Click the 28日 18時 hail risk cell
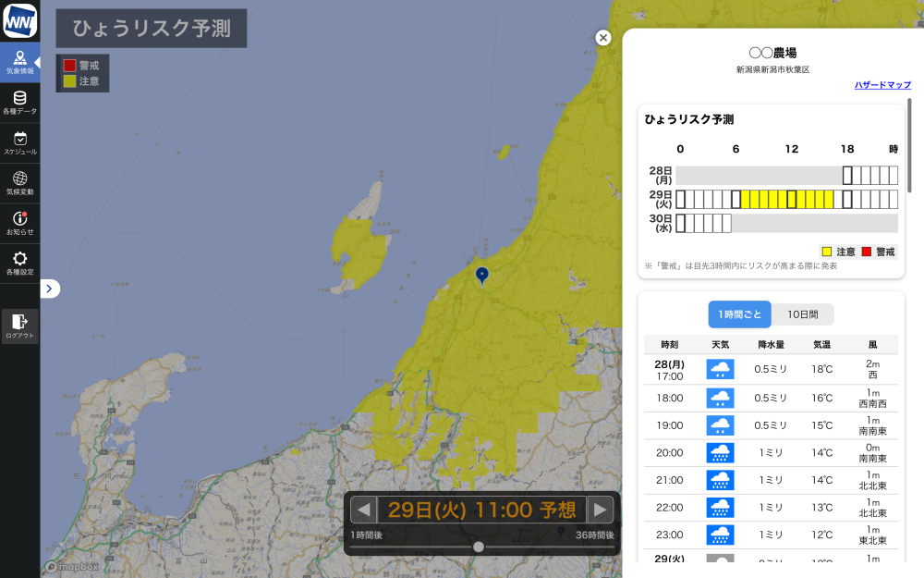The height and width of the screenshot is (578, 924). [847, 175]
